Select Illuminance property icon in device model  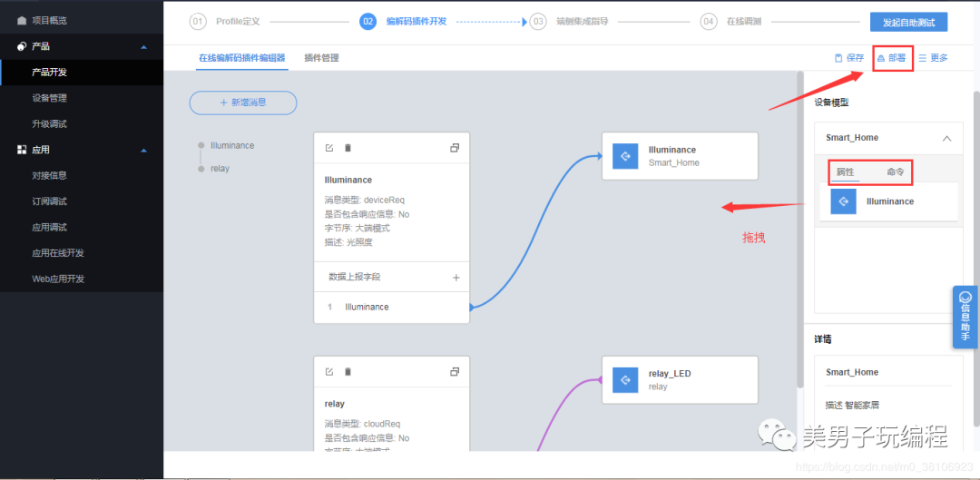[x=843, y=201]
